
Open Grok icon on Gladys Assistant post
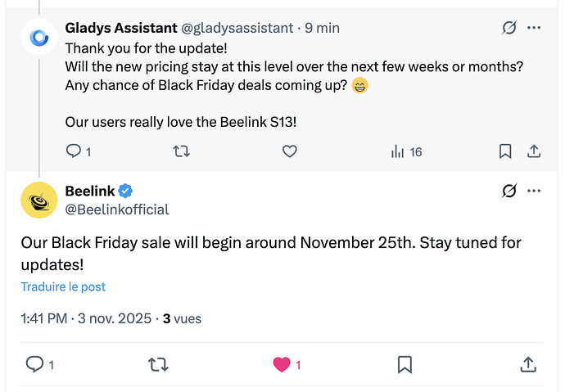509,28
